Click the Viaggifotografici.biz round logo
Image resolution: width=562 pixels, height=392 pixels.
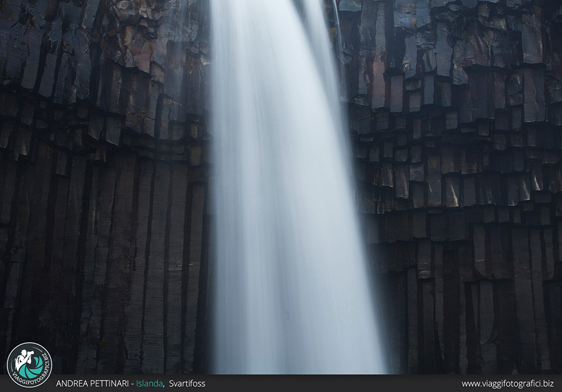point(29,365)
